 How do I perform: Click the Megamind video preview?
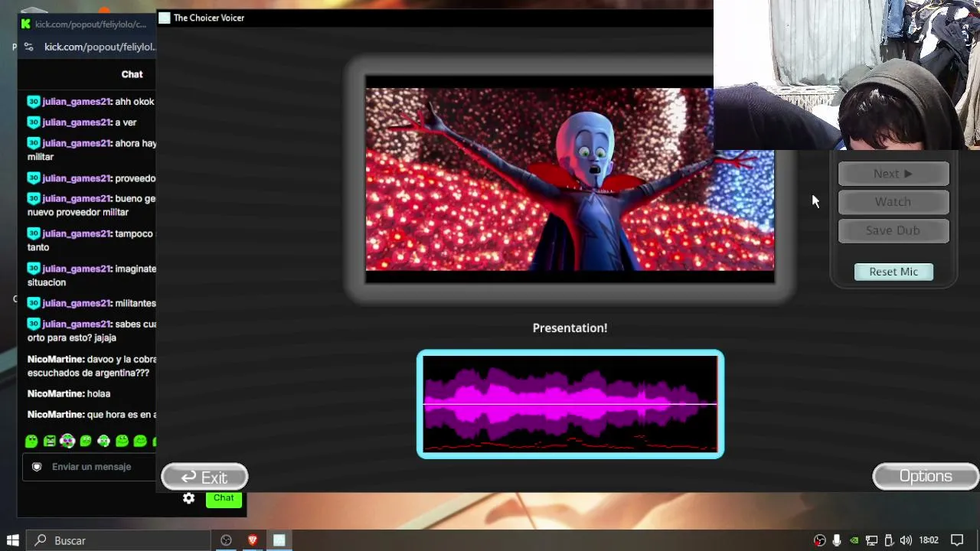click(x=570, y=179)
